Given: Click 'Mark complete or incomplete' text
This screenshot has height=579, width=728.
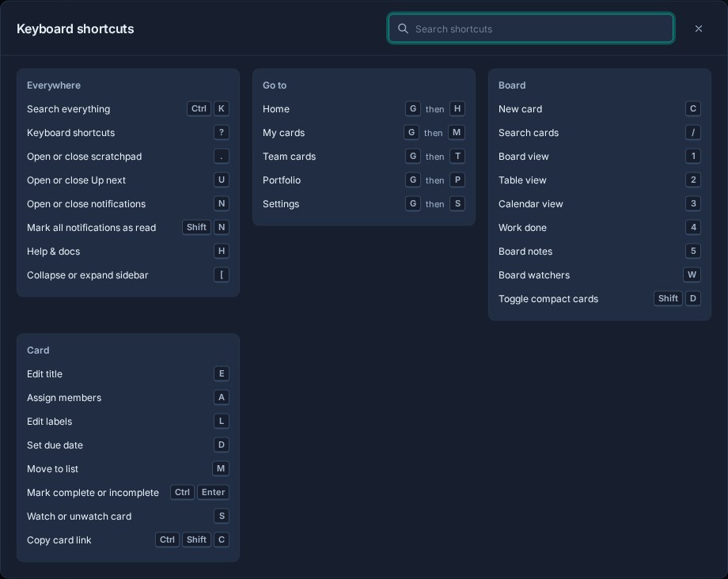Looking at the screenshot, I should pos(93,492).
